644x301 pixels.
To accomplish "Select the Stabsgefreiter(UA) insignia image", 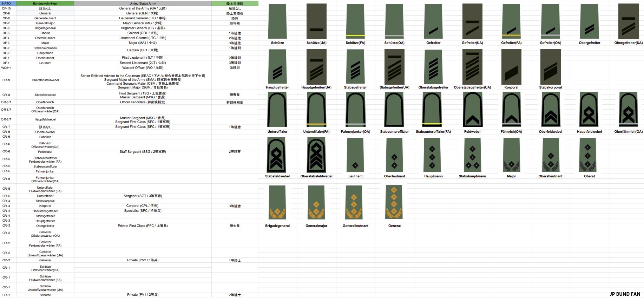I will pos(394,66).
